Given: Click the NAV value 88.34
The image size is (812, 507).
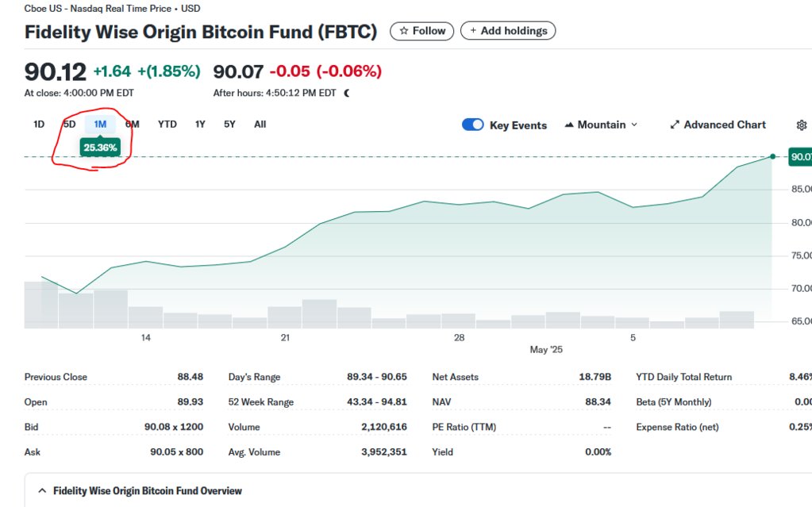Looking at the screenshot, I should click(598, 402).
